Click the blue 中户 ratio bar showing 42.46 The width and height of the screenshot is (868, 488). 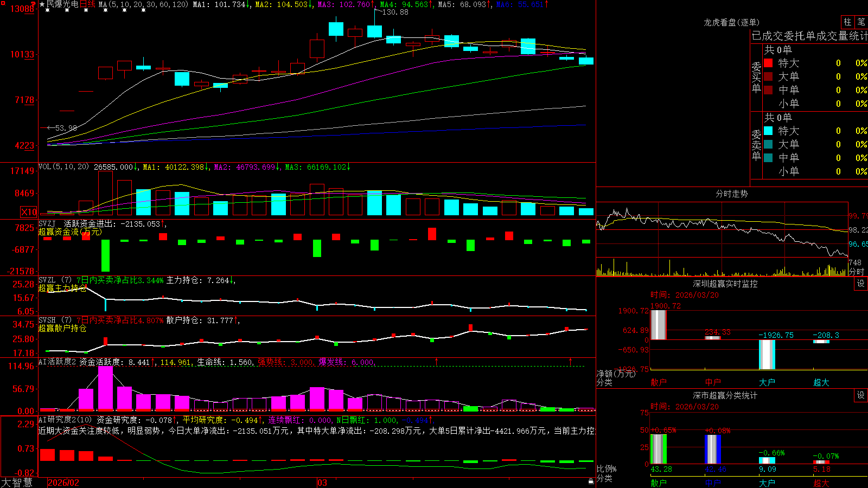(713, 450)
